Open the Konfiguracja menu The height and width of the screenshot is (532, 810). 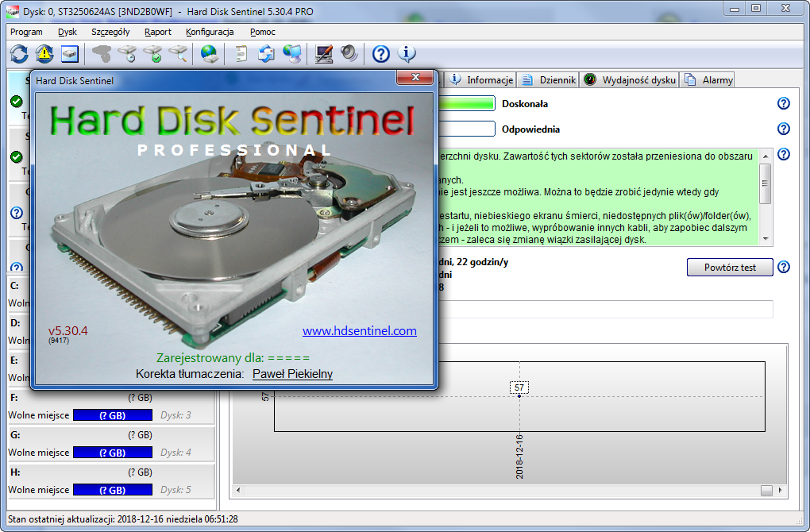point(210,32)
